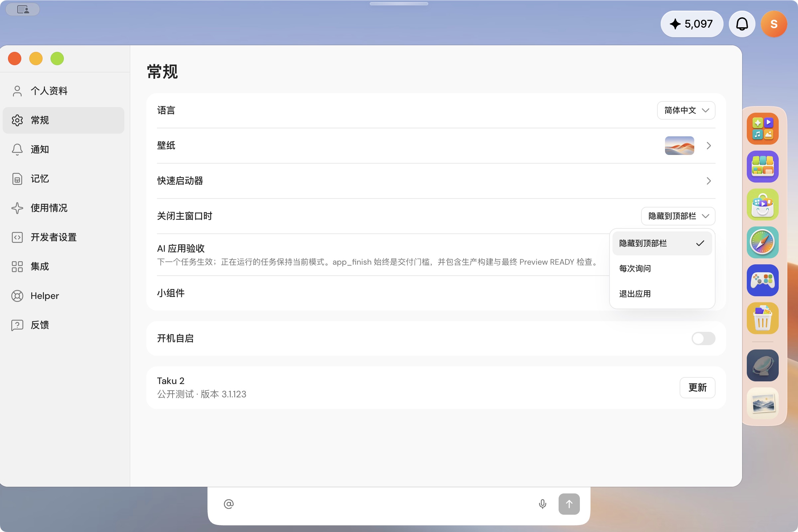Click the 更新 button
Screen dimensions: 798x532
(697, 387)
